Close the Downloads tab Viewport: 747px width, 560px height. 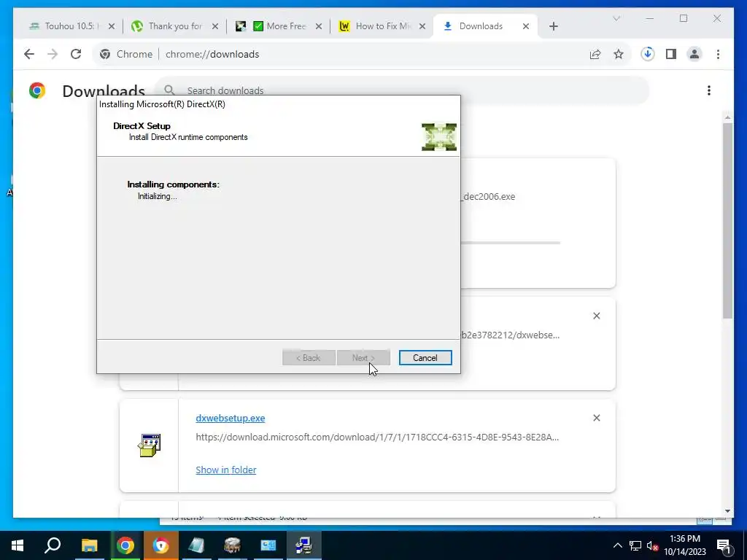(526, 26)
